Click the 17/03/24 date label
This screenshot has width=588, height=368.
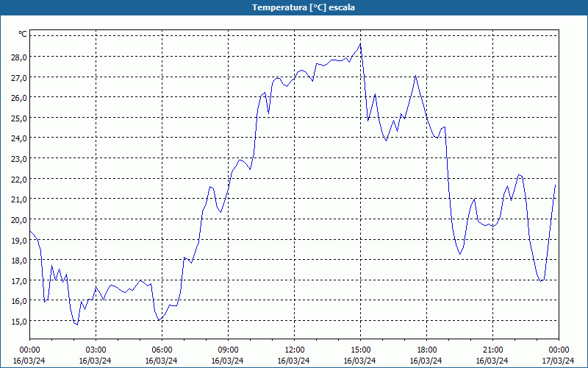click(x=558, y=361)
